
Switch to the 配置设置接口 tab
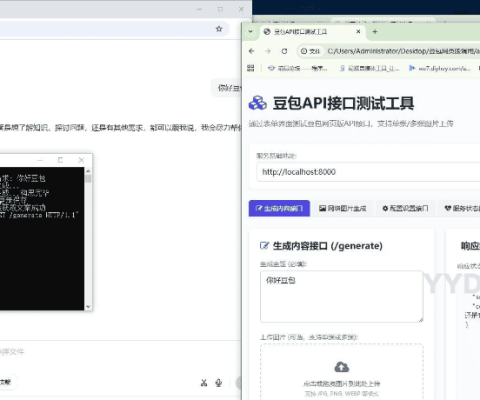405,208
